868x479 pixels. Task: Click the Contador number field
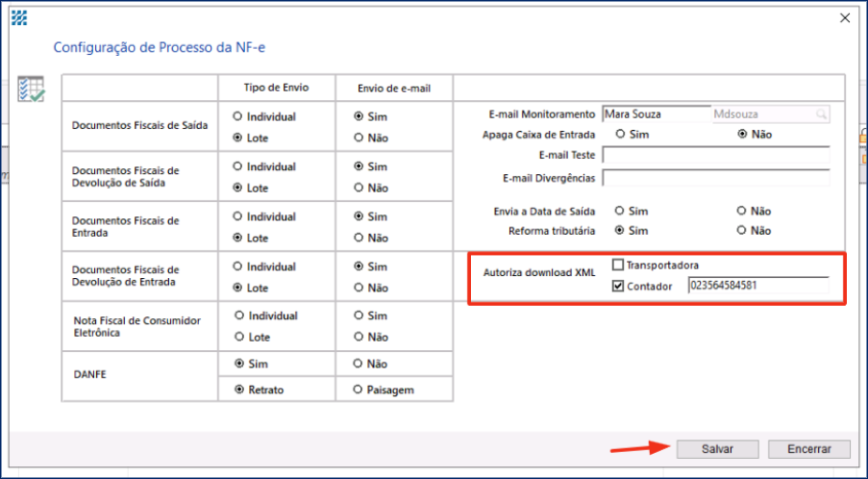tap(757, 286)
